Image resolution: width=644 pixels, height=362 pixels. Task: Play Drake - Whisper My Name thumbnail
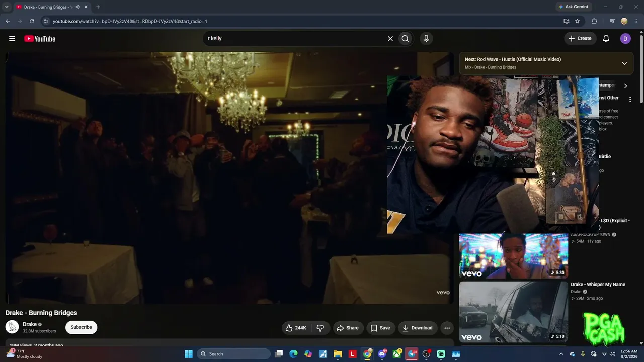[513, 312]
